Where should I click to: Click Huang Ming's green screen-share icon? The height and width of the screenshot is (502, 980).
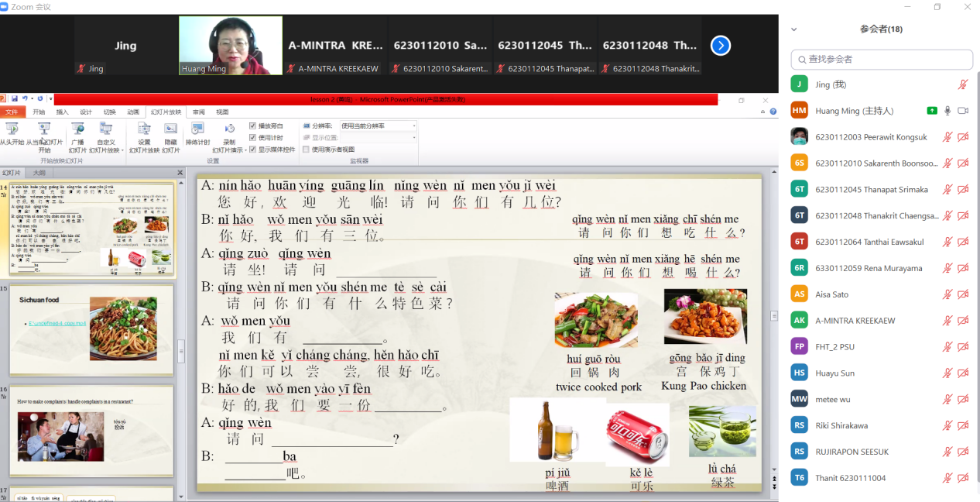pyautogui.click(x=932, y=111)
